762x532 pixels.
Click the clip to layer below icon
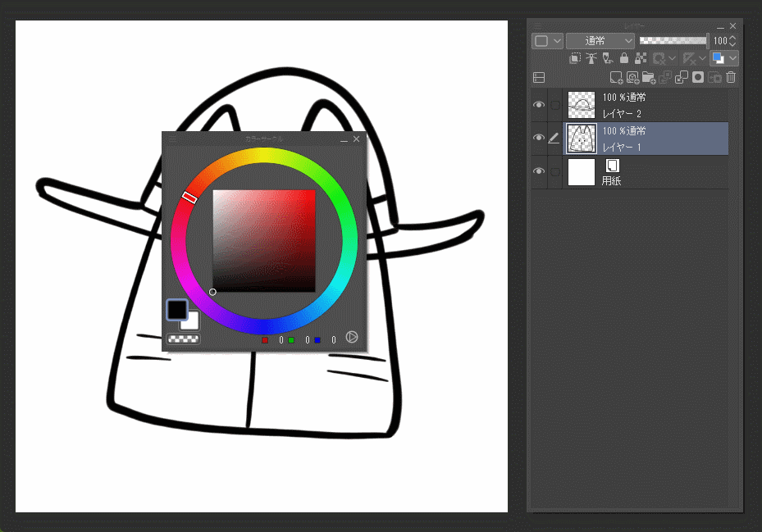[575, 58]
